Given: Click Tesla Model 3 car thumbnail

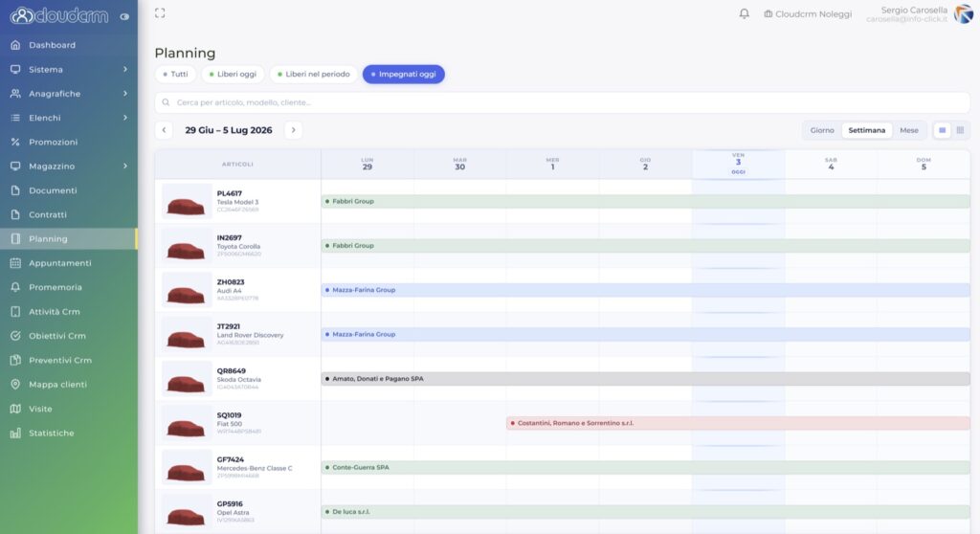Looking at the screenshot, I should point(187,201).
